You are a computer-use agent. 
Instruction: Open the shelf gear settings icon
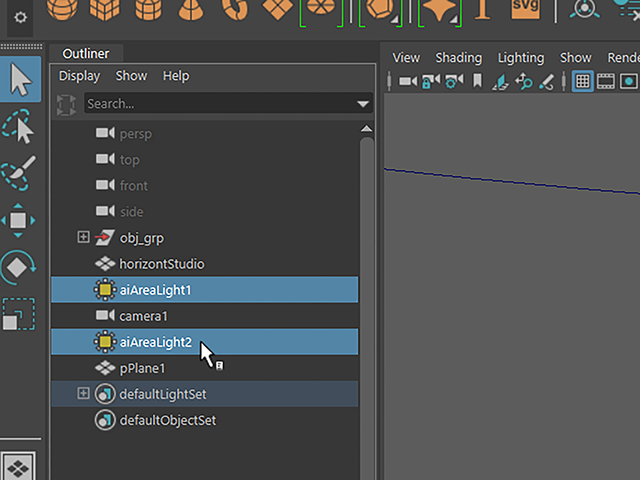coord(20,18)
